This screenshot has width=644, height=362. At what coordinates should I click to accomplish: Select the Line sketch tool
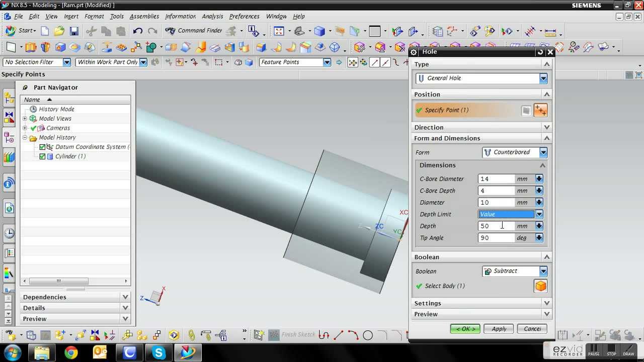click(x=338, y=335)
